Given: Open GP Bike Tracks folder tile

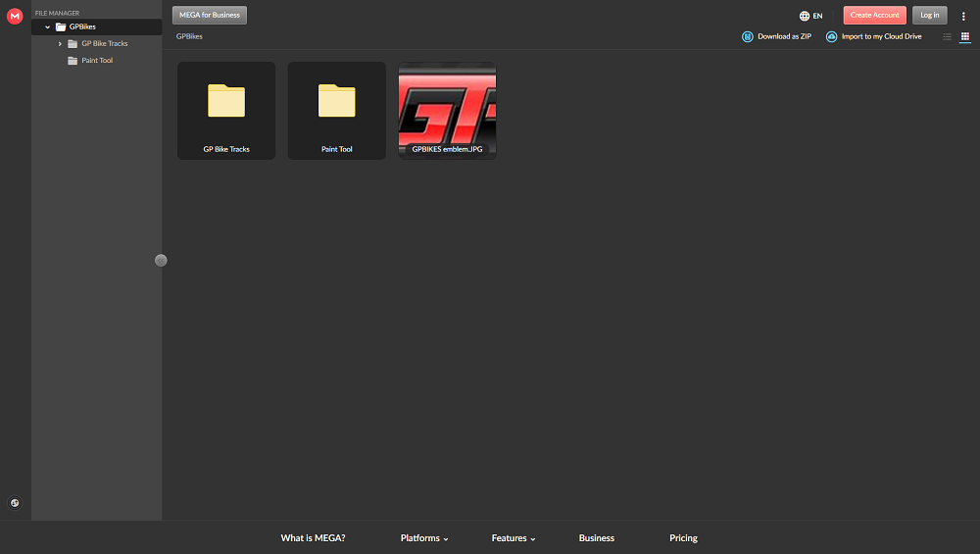Looking at the screenshot, I should 226,111.
